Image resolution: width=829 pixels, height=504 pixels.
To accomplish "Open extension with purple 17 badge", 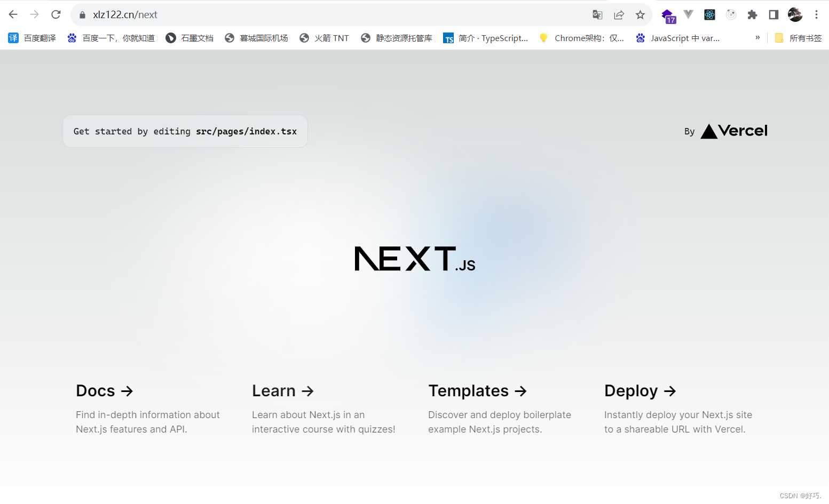I will pyautogui.click(x=668, y=15).
